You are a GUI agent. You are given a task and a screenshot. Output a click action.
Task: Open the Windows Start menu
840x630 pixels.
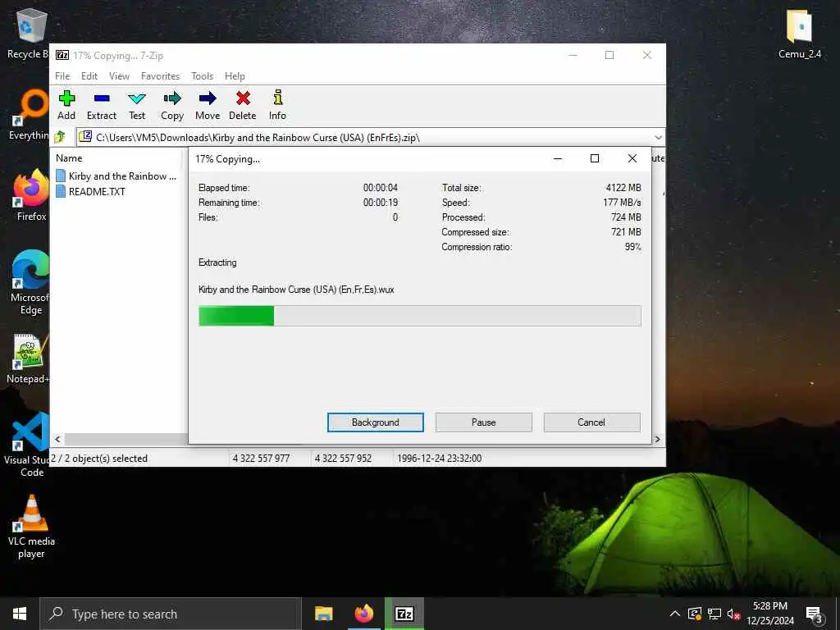(20, 614)
